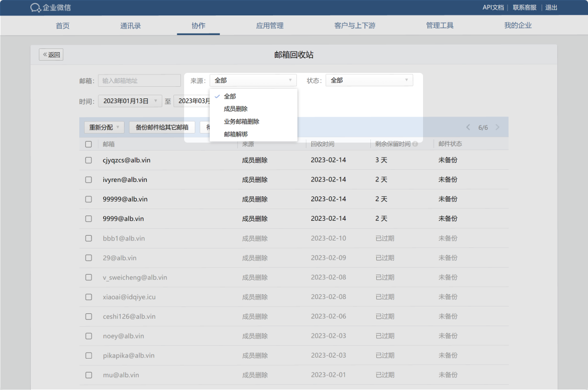Click the 企业微信 logo icon
Viewport: 588px width, 390px height.
click(x=34, y=7)
